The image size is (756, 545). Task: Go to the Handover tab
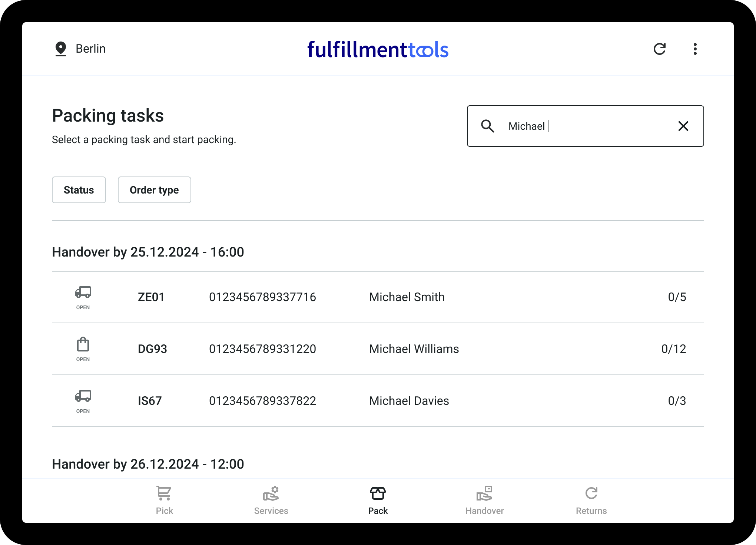point(484,501)
